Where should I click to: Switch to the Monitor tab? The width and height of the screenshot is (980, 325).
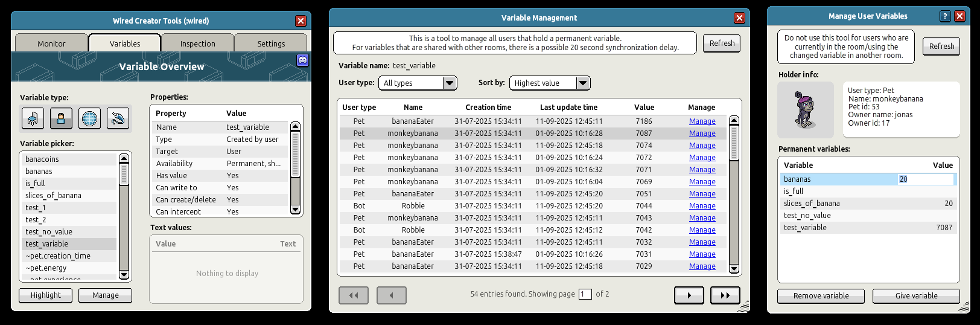[51, 43]
